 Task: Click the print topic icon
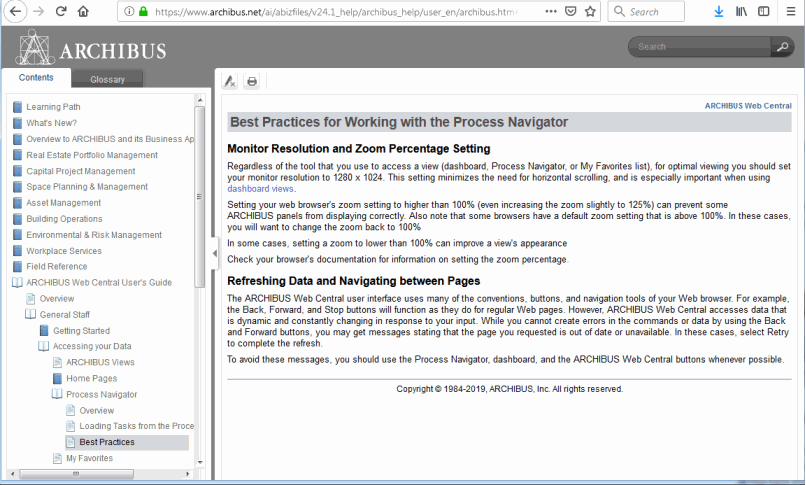tap(252, 81)
